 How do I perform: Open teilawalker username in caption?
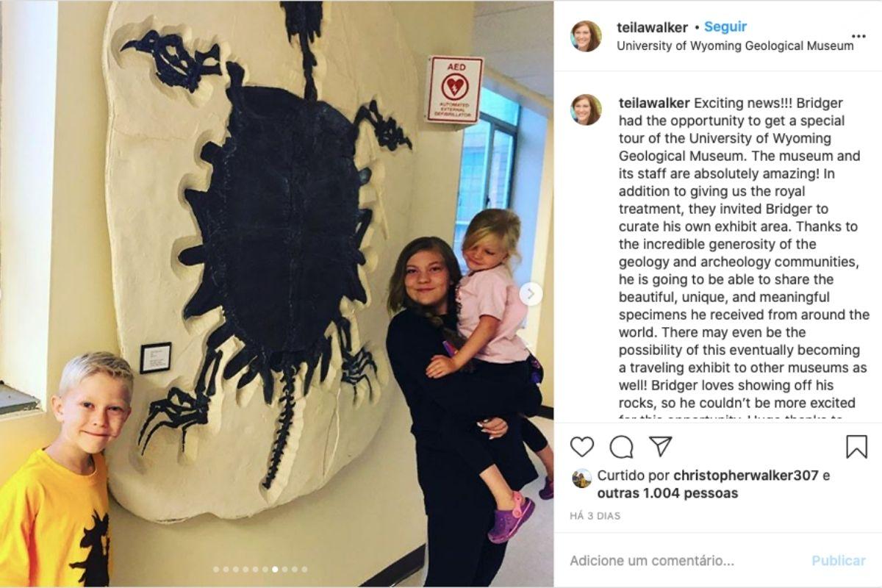pos(654,103)
